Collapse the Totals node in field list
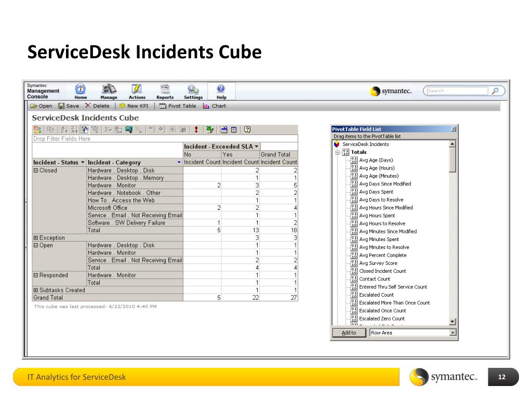The width and height of the screenshot is (532, 399). (x=338, y=152)
